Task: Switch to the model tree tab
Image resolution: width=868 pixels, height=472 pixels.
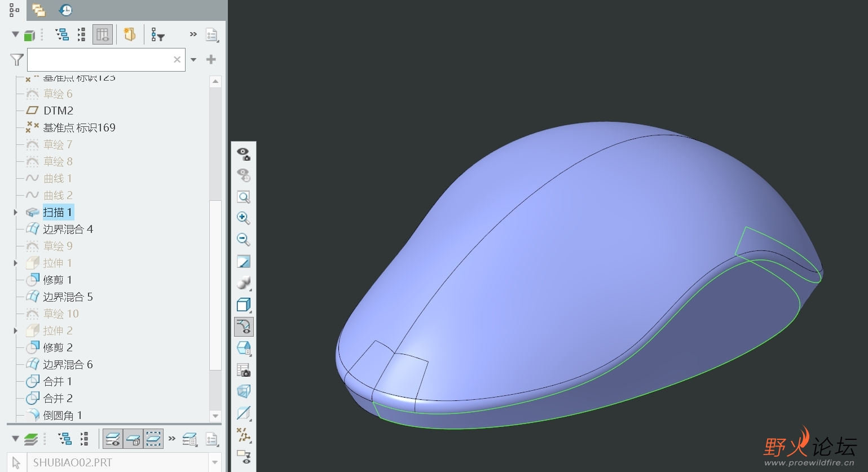Action: pos(14,10)
